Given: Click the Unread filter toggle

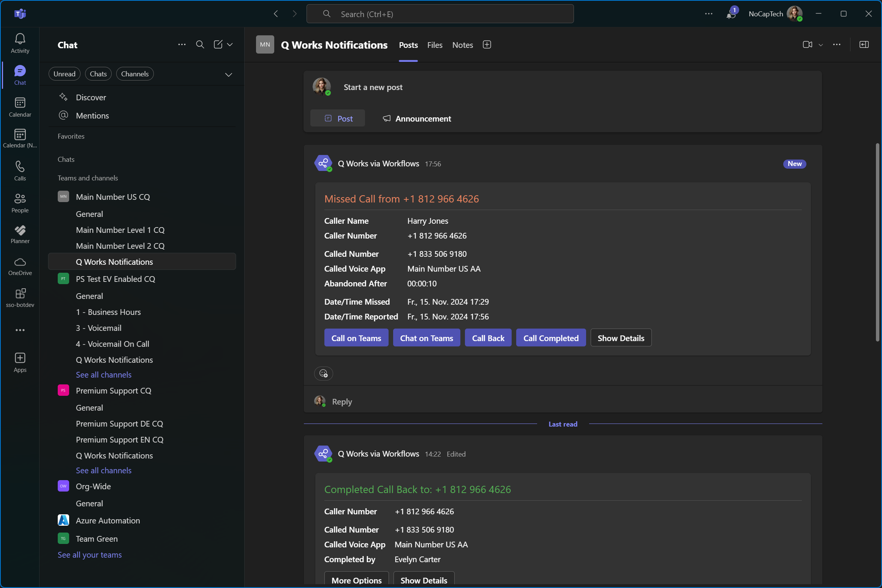Looking at the screenshot, I should pos(65,73).
